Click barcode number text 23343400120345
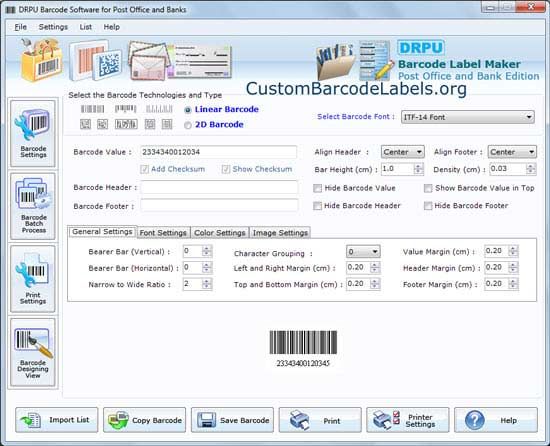 [x=303, y=363]
